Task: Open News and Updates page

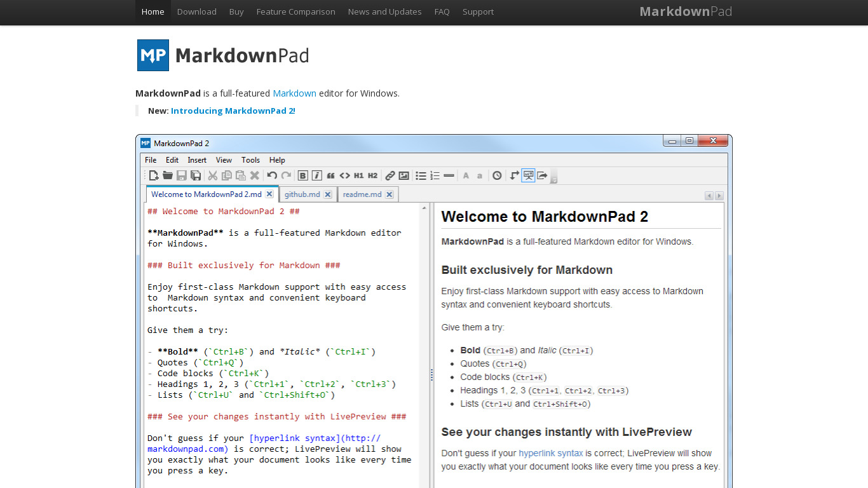Action: (385, 12)
